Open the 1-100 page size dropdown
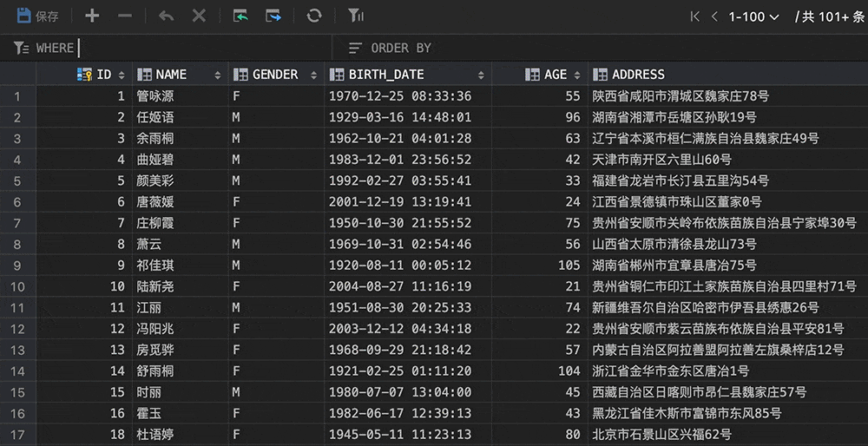This screenshot has width=868, height=446. [753, 16]
